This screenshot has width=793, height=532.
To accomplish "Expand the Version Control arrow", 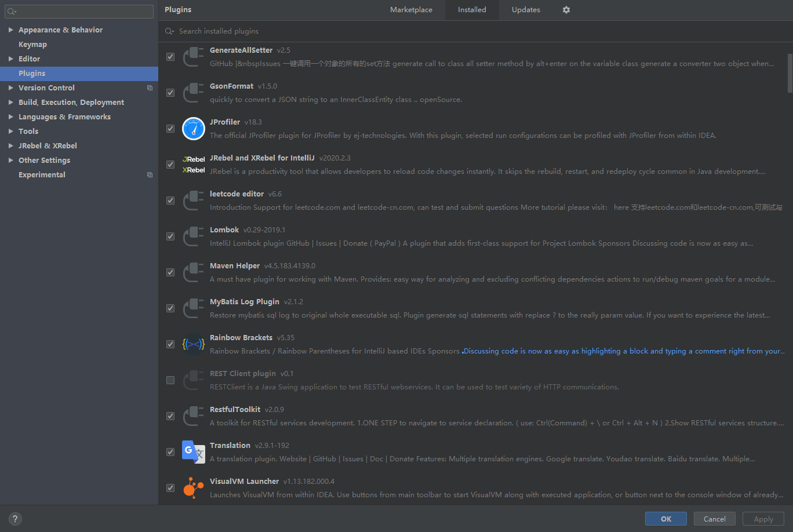I will 10,88.
